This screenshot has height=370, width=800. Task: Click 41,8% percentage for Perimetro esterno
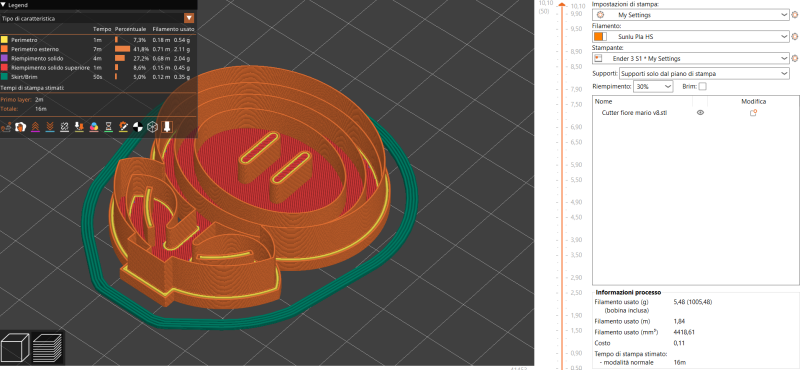[x=141, y=49]
